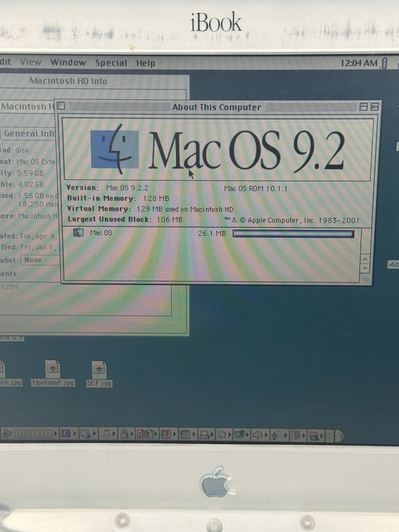The image size is (399, 532).
Task: Open the Window menu
Action: [68, 62]
